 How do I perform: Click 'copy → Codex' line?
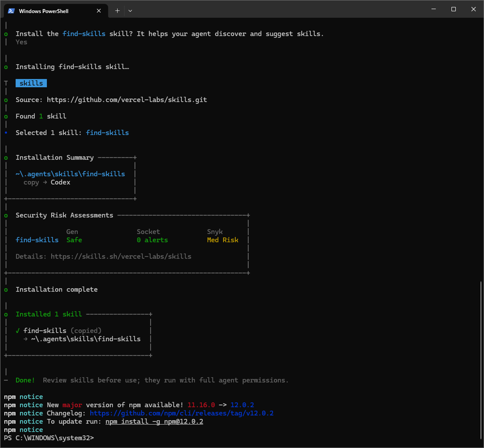(47, 182)
